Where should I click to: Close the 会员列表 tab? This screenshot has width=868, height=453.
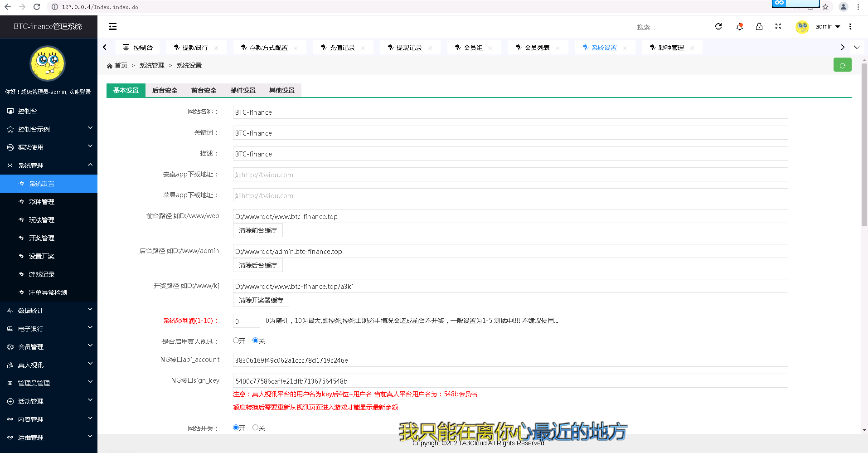558,48
